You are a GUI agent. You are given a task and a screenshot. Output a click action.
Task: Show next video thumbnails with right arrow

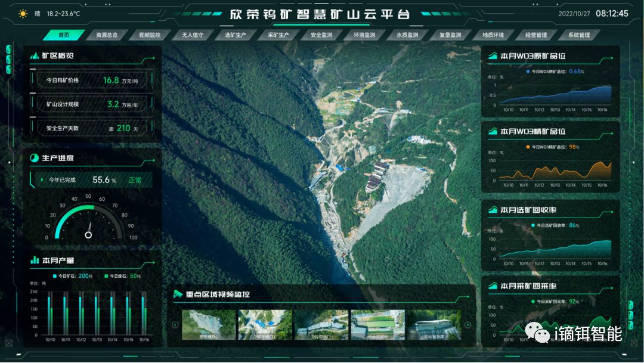tap(468, 325)
